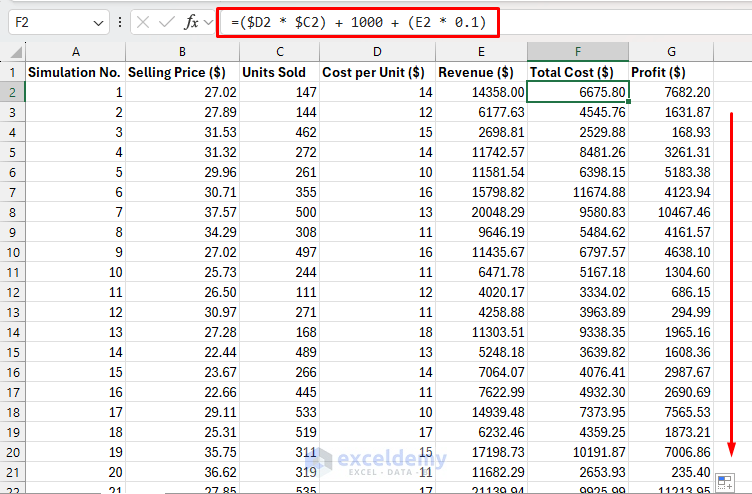The height and width of the screenshot is (494, 752).
Task: Select the selling price cell 30.97
Action: [x=182, y=312]
